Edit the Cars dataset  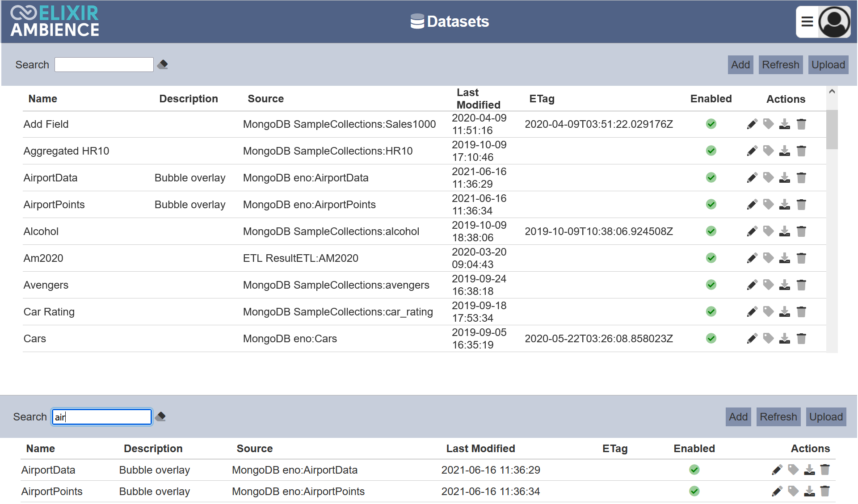coord(752,339)
